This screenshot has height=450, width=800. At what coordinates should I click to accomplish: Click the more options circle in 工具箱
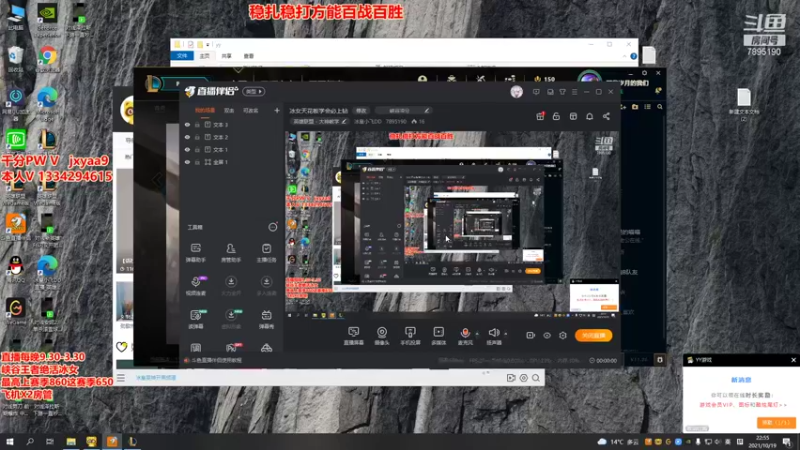[273, 227]
